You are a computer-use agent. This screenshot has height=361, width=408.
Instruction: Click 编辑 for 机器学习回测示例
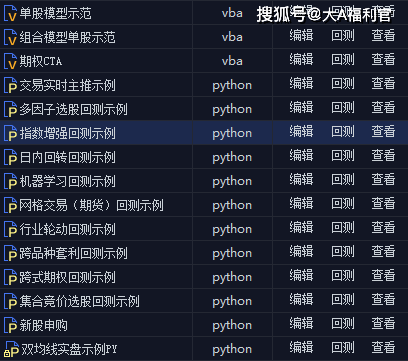tap(301, 179)
